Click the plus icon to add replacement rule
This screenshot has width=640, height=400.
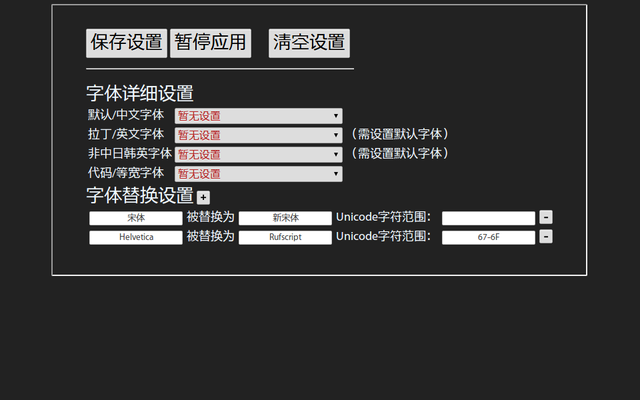pyautogui.click(x=203, y=198)
